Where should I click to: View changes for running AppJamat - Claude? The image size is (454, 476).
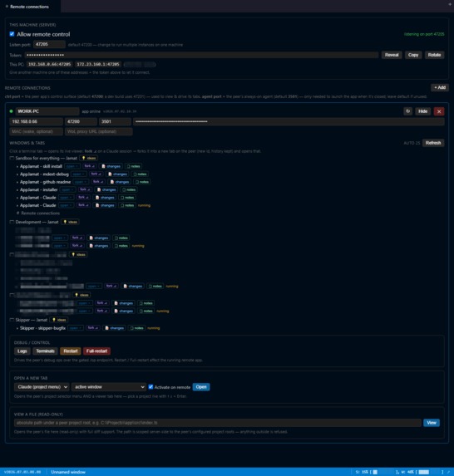click(x=105, y=205)
